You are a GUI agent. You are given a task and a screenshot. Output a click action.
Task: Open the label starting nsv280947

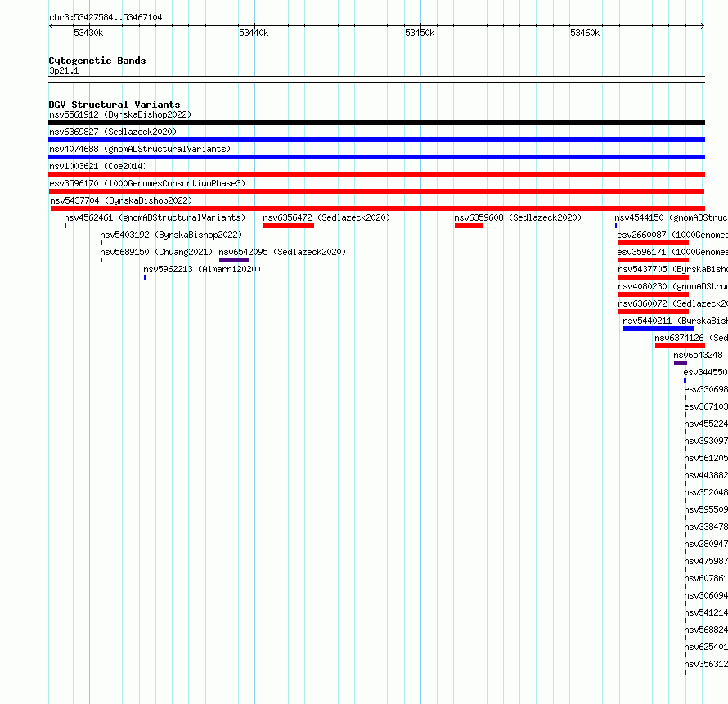coord(706,544)
